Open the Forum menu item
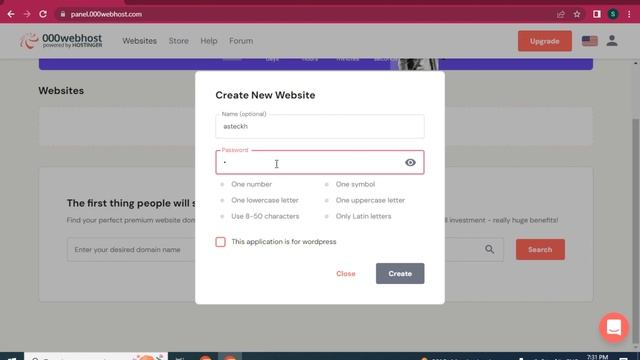Viewport: 640px width, 360px height. (x=241, y=41)
